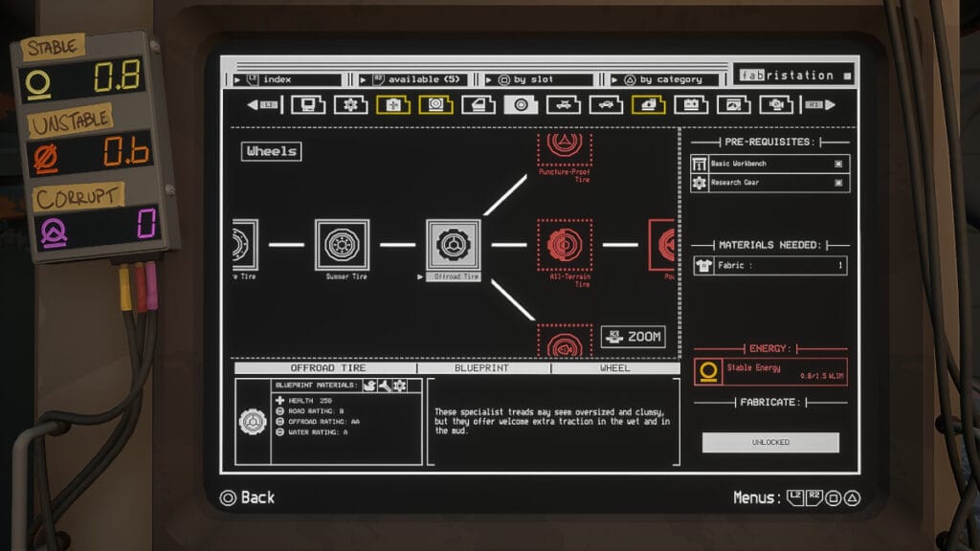Image resolution: width=980 pixels, height=551 pixels.
Task: Select the Puncture-Proof Tire node
Action: (564, 148)
